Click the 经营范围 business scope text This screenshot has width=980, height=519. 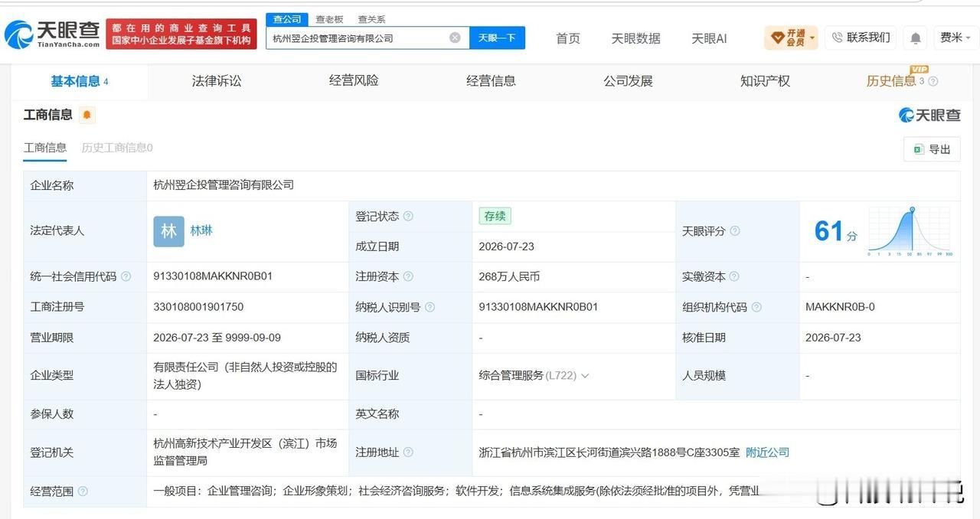pyautogui.click(x=457, y=491)
